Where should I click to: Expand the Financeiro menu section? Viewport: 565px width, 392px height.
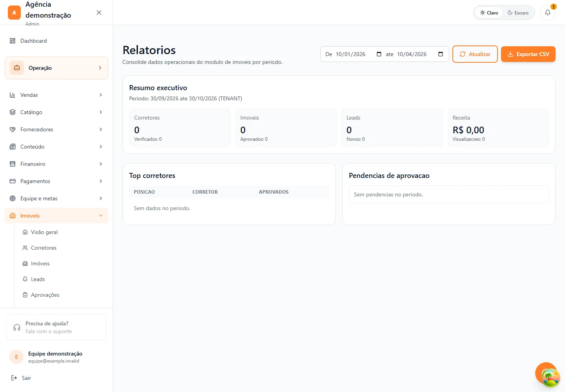(x=56, y=164)
